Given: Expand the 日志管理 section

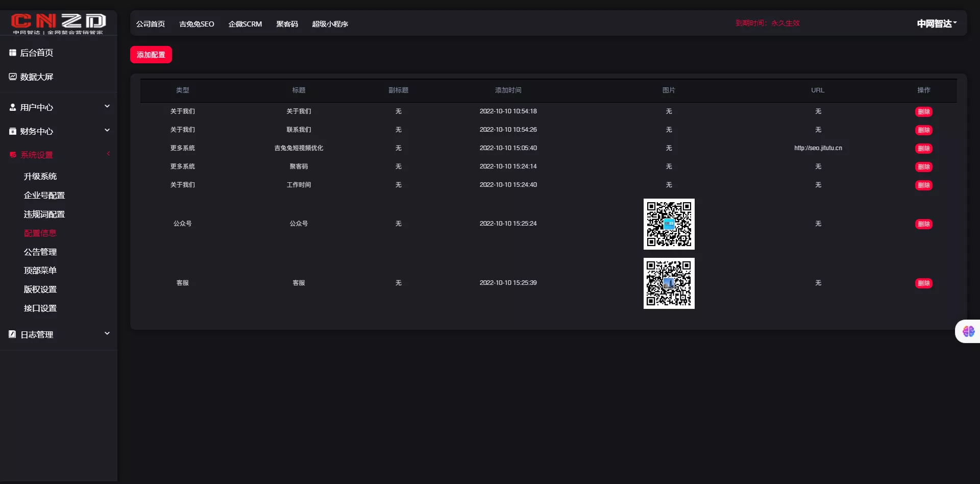Looking at the screenshot, I should 107,333.
